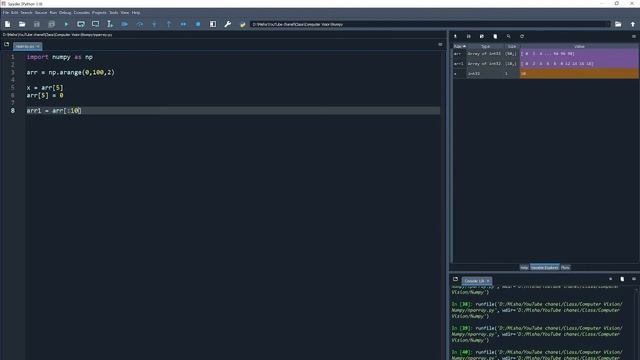Interrupt kernel icon in console
Viewport: 640px width, 360px height.
[611, 279]
